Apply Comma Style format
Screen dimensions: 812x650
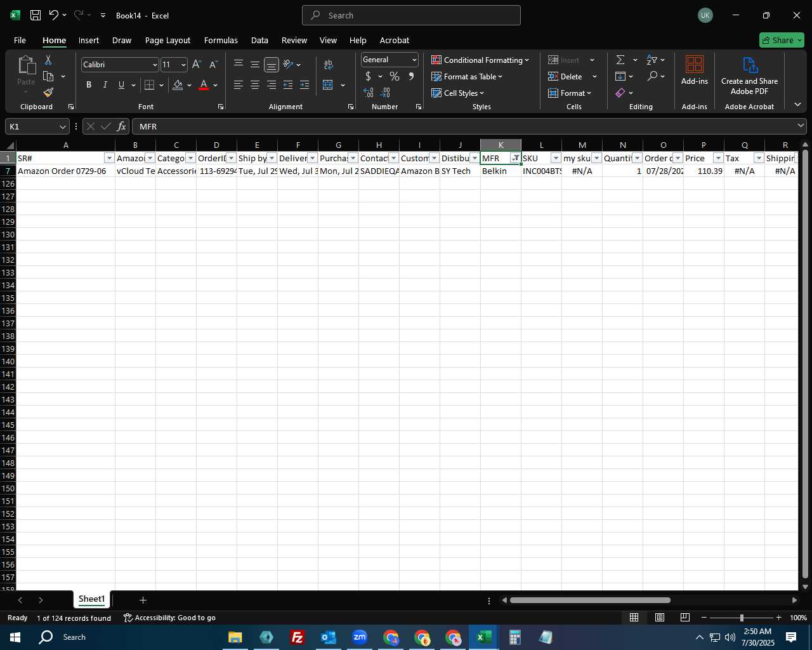(411, 76)
